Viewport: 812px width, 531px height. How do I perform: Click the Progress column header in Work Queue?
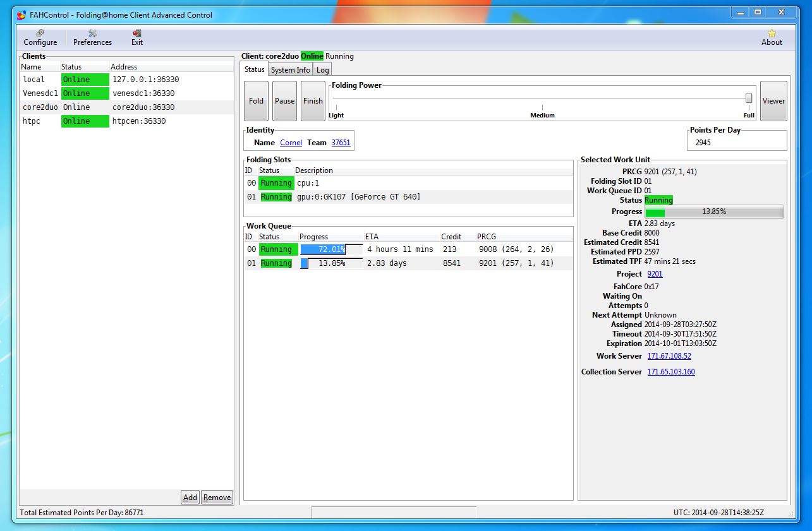pos(330,237)
